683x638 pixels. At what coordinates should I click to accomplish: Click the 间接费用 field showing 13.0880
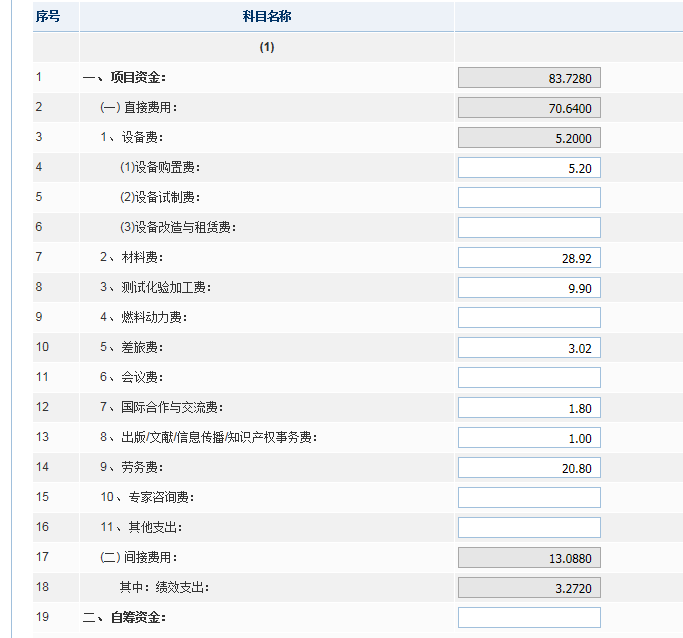click(529, 557)
